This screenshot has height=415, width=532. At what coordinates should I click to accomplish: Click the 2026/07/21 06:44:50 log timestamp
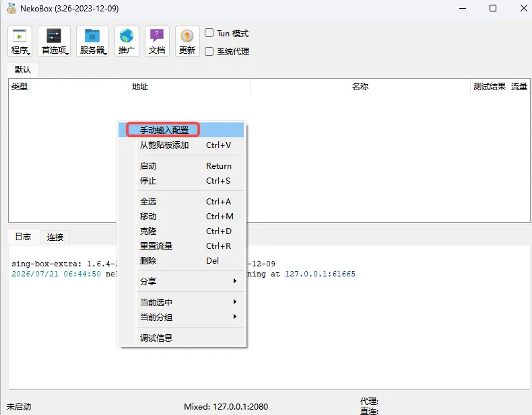(56, 274)
